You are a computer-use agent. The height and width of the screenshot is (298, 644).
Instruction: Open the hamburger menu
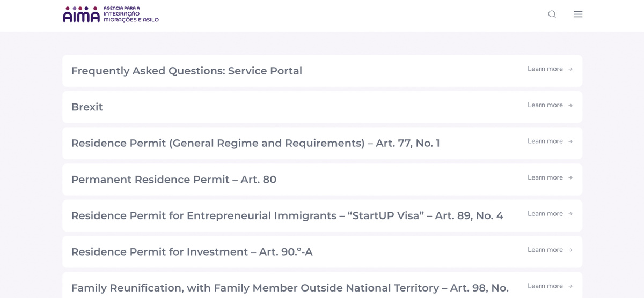pos(578,14)
